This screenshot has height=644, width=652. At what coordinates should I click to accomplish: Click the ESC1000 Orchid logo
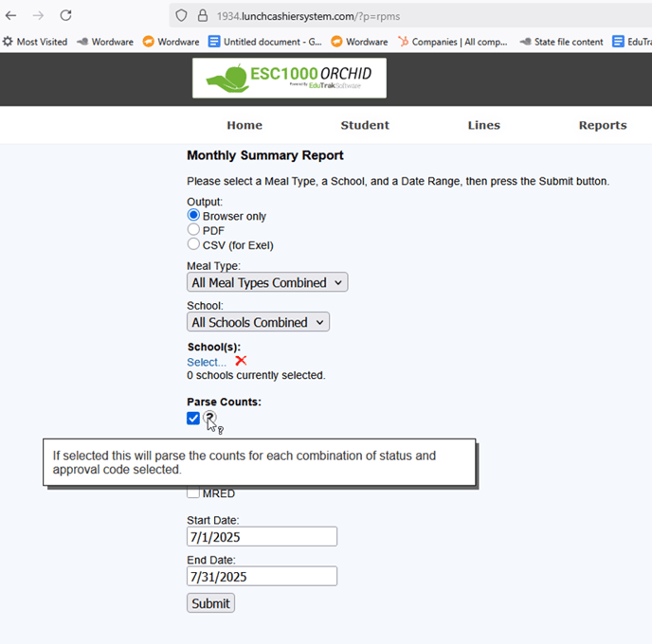tap(289, 78)
